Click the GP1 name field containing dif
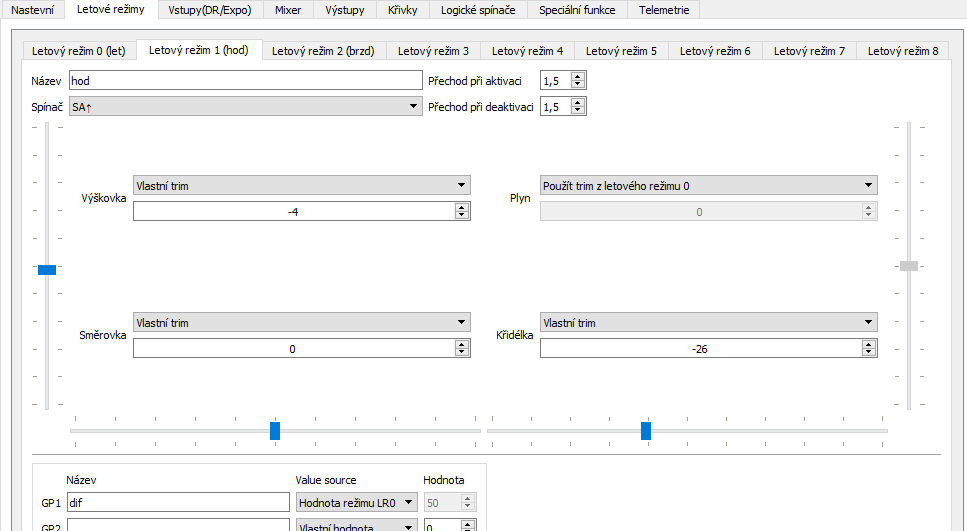Image resolution: width=967 pixels, height=531 pixels. 177,502
